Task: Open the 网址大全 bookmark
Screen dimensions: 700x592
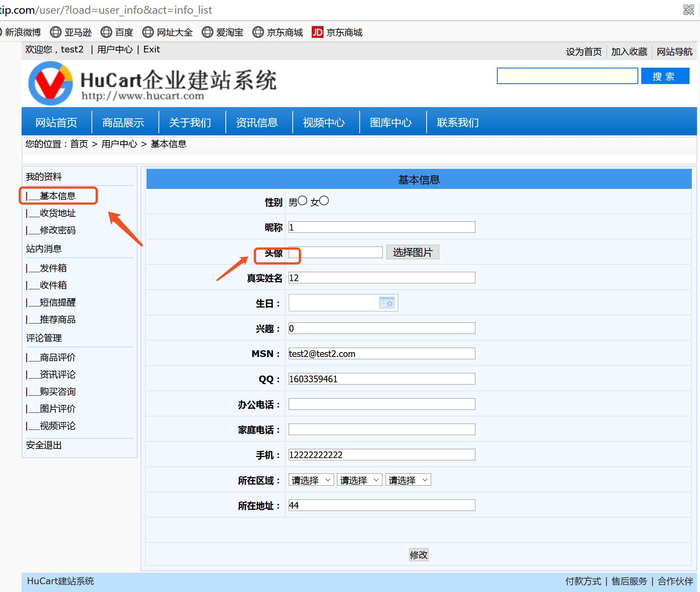Action: pyautogui.click(x=167, y=32)
